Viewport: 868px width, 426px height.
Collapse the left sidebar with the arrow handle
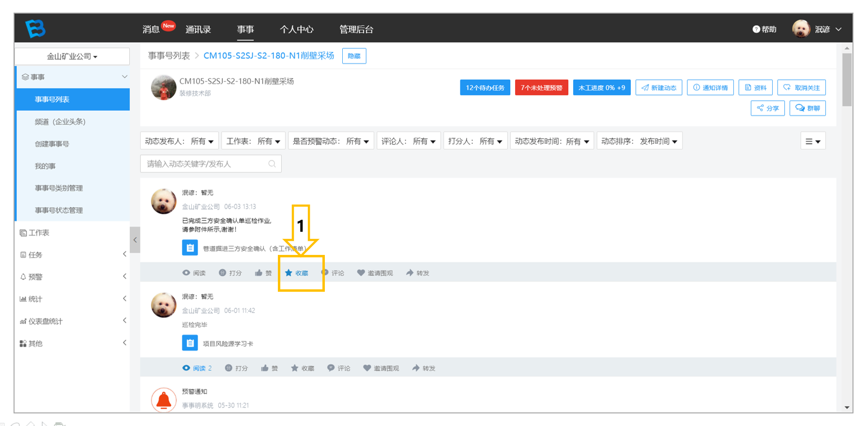click(135, 239)
